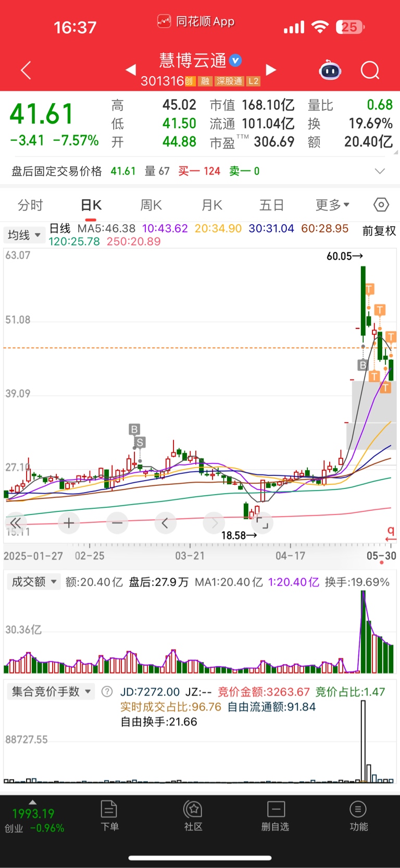
Task: Switch to 分时 tab
Action: pyautogui.click(x=30, y=205)
